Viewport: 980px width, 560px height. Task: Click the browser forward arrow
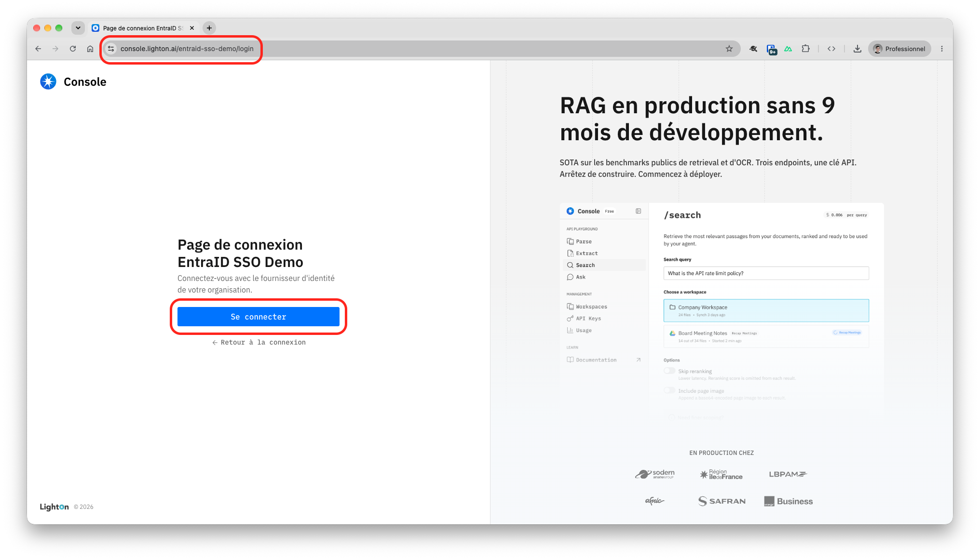click(x=55, y=49)
